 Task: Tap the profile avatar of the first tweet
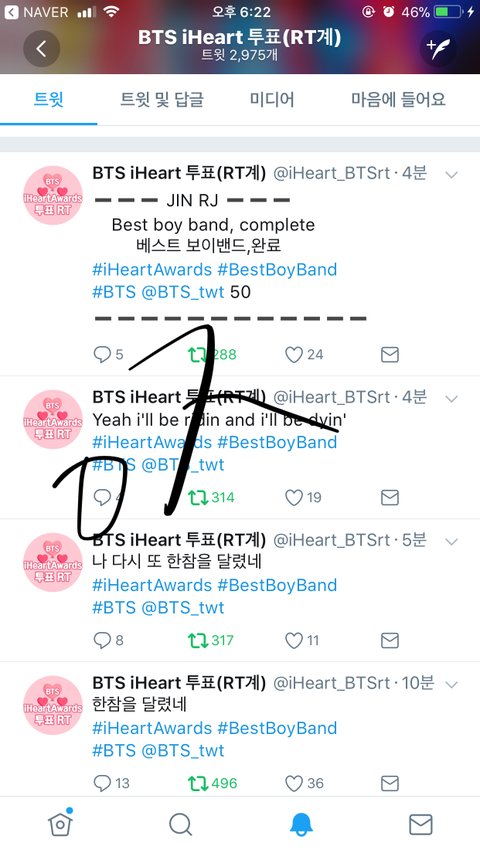[x=53, y=195]
